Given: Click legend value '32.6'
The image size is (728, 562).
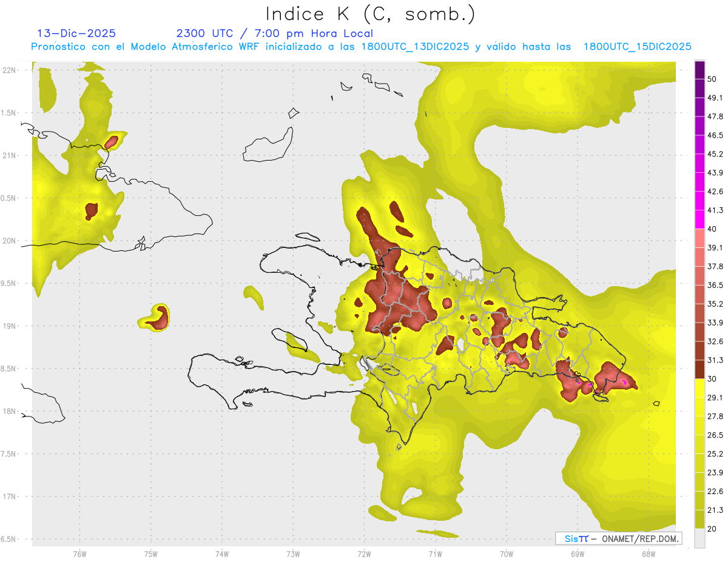Looking at the screenshot, I should (715, 341).
